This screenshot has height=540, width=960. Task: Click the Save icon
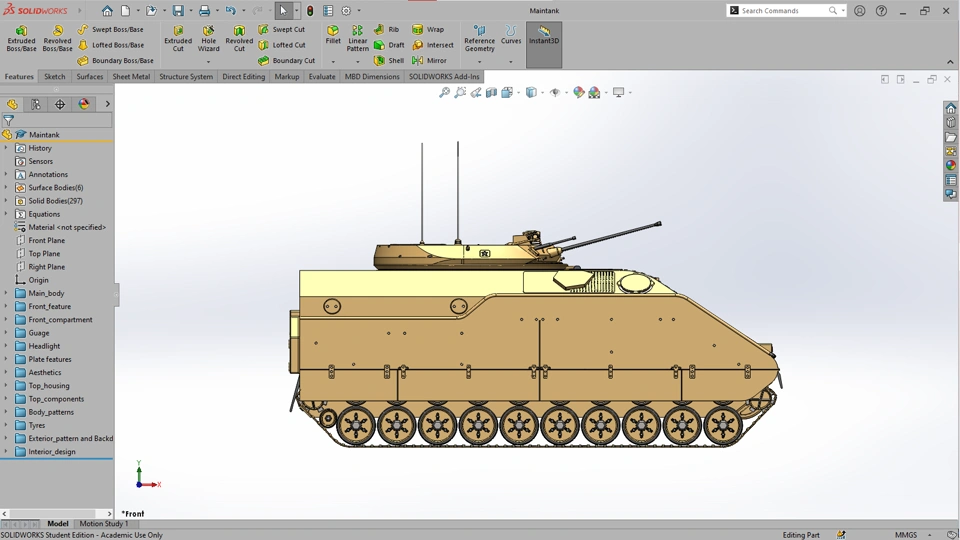click(178, 10)
